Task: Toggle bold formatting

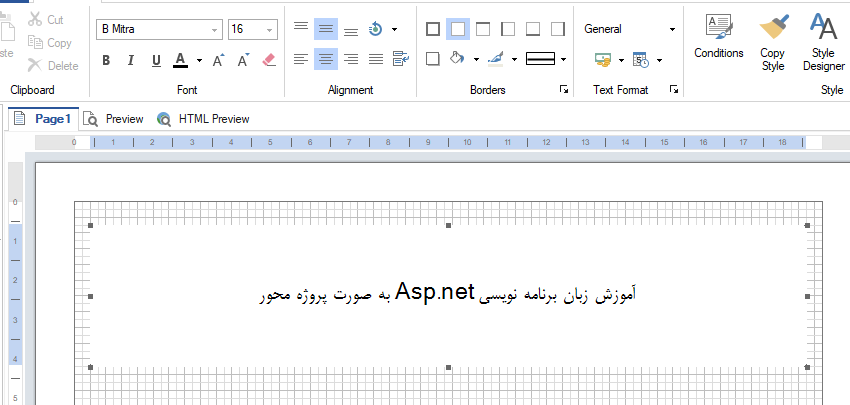Action: click(x=106, y=60)
